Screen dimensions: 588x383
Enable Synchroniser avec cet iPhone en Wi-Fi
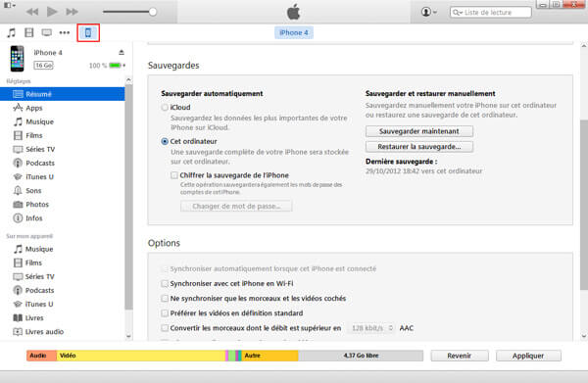pyautogui.click(x=165, y=284)
